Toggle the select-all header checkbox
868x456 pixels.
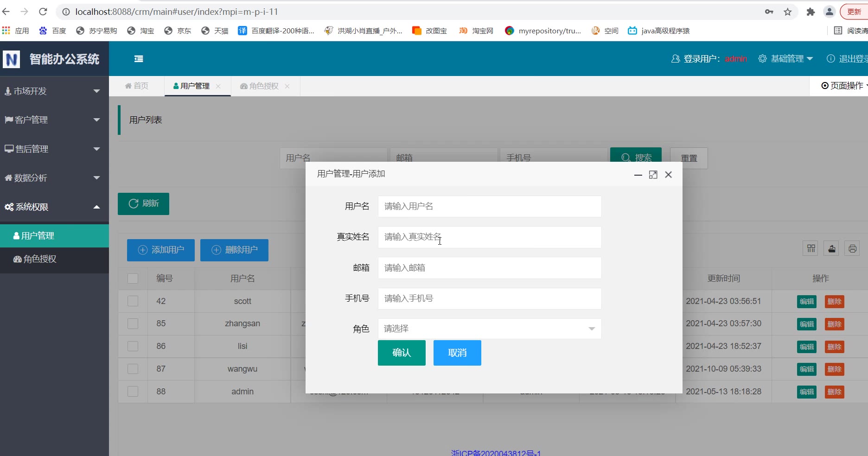tap(133, 279)
